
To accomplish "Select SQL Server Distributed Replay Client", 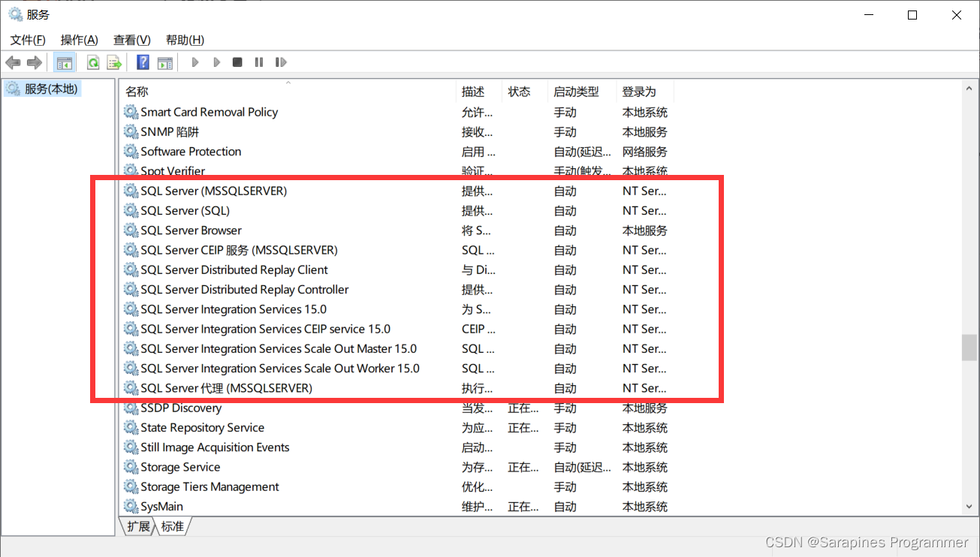I will (x=234, y=269).
